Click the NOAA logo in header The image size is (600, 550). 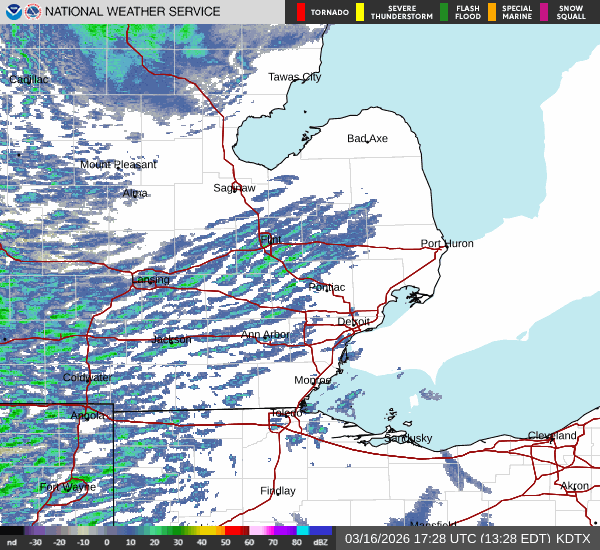[13, 12]
